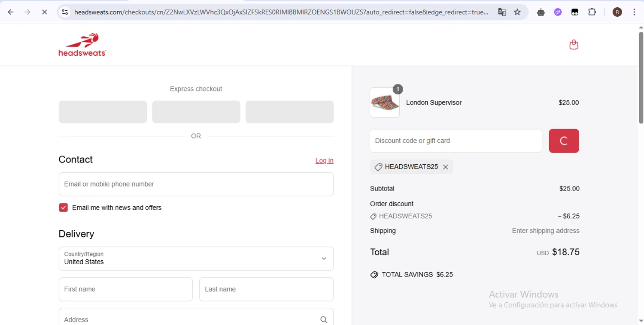Click the Express checkout heading

coord(196,89)
